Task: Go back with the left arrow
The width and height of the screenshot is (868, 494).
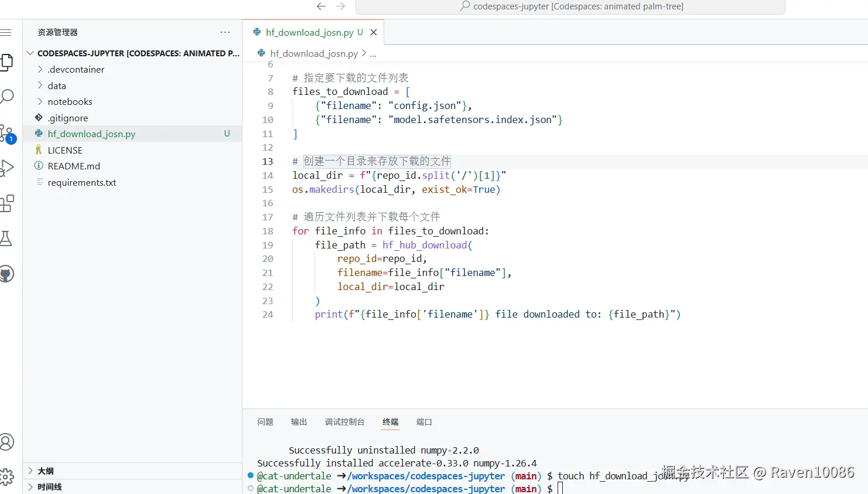Action: tap(321, 6)
